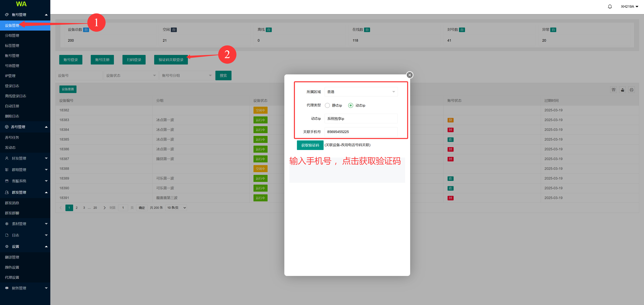Click the notification bell icon
The width and height of the screenshot is (644, 305).
tap(610, 7)
